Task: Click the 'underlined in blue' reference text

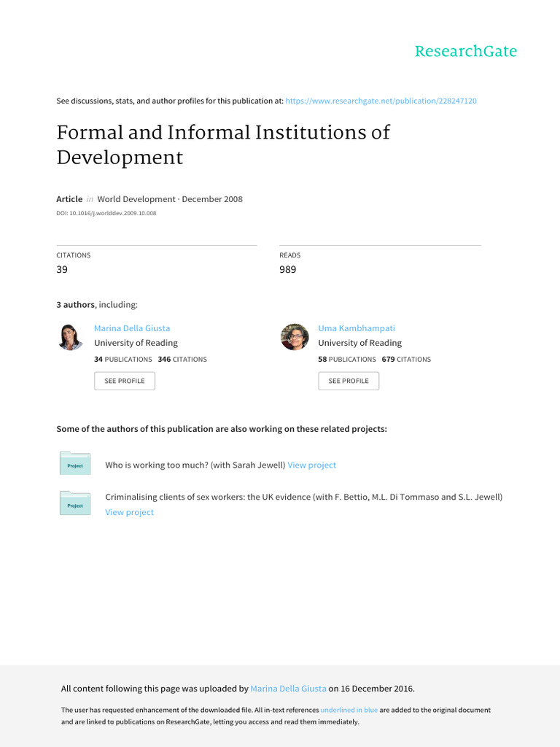Action: [349, 710]
